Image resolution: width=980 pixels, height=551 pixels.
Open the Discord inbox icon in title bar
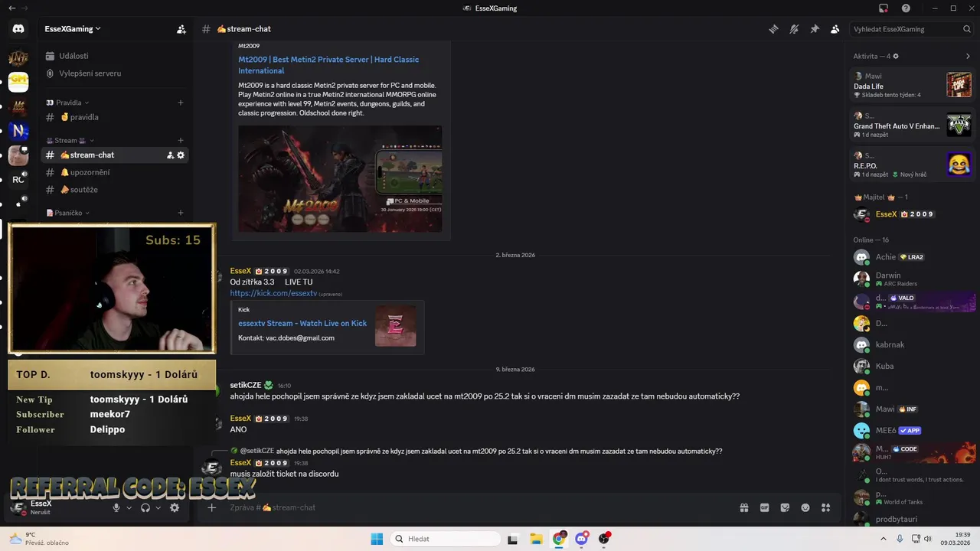click(x=884, y=8)
